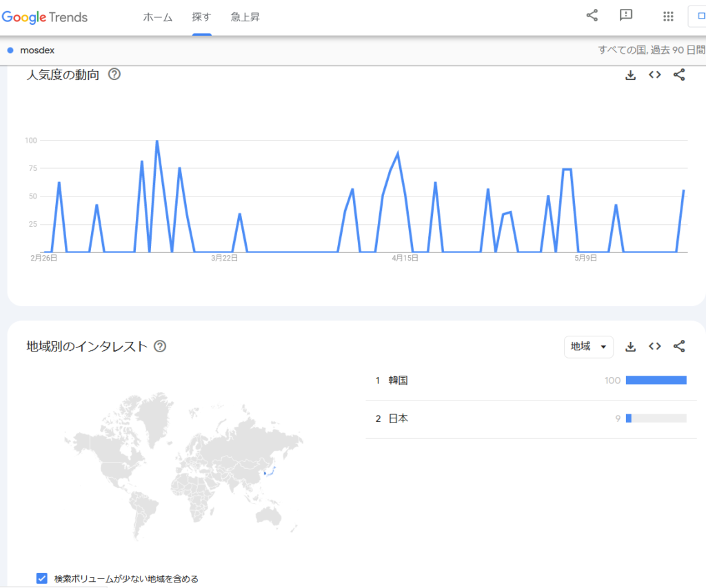Share the 地域別のインタレスト section

[679, 347]
